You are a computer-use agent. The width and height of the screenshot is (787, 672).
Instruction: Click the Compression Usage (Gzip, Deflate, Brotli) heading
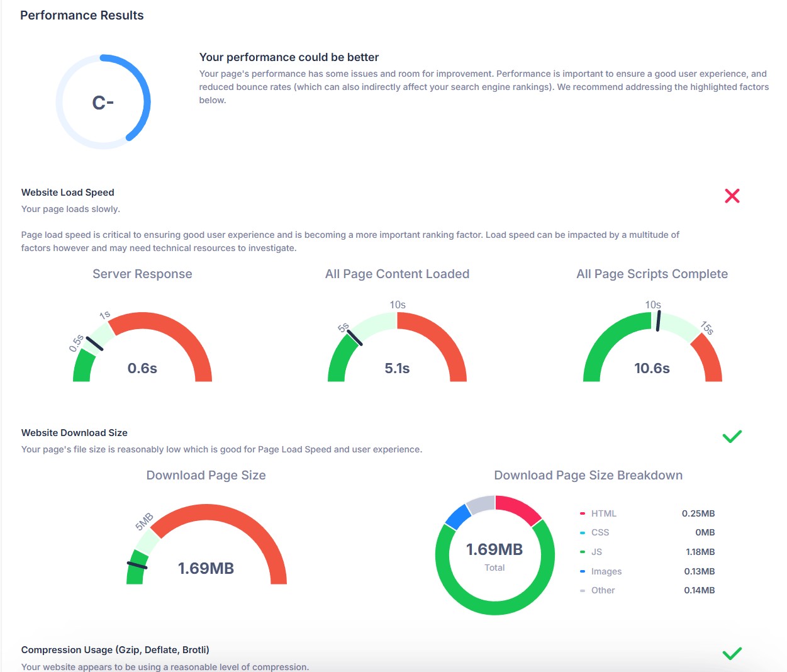tap(115, 650)
